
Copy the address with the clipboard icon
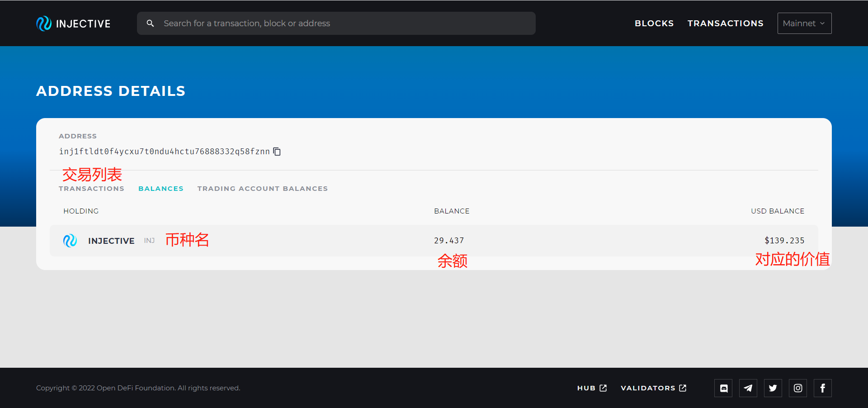[x=277, y=152]
